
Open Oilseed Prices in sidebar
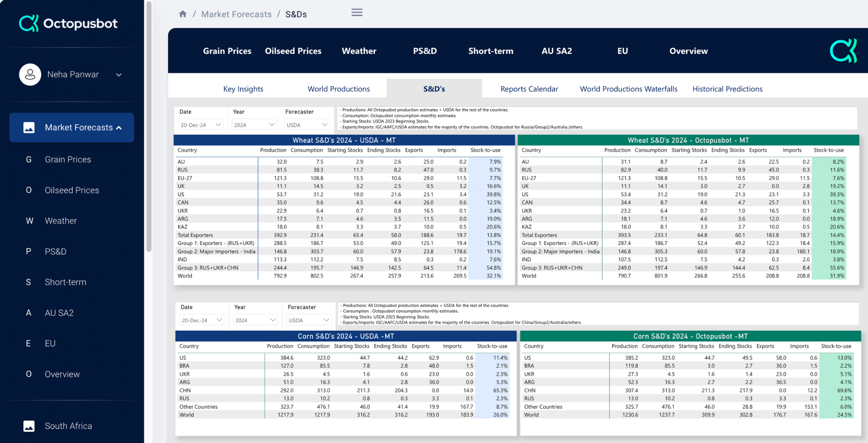coord(71,190)
